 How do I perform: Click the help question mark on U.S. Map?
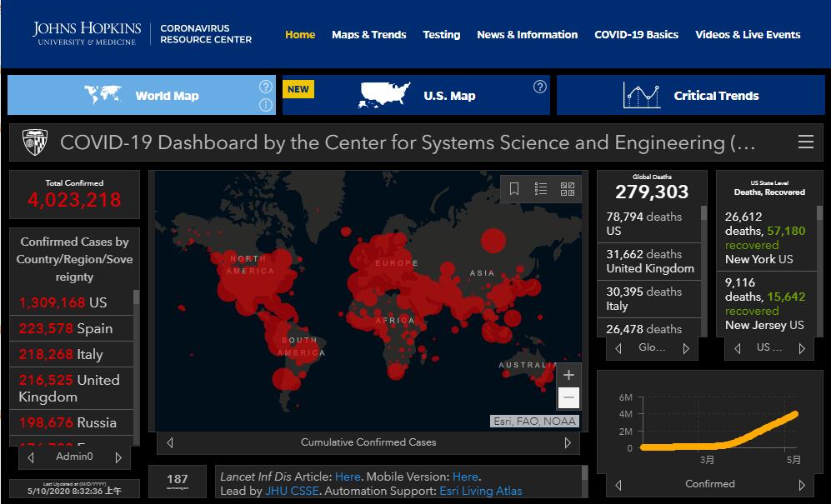pyautogui.click(x=539, y=87)
